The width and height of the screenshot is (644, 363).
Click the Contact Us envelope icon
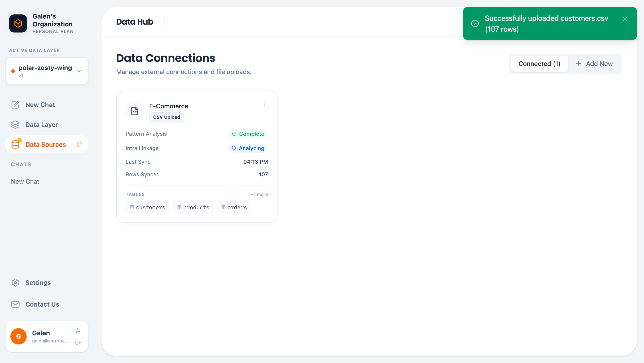(x=15, y=304)
